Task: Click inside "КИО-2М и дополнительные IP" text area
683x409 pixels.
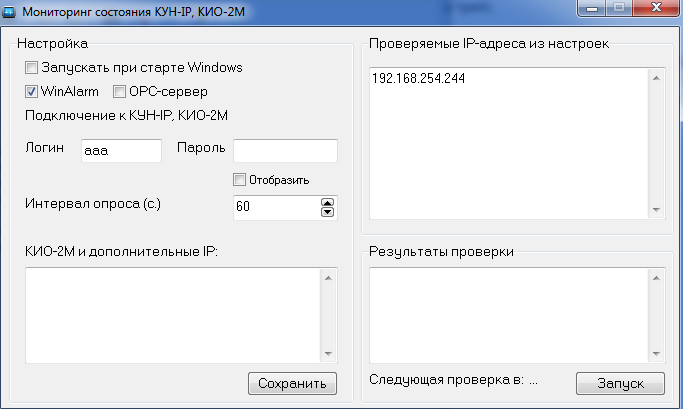Action: (170, 316)
